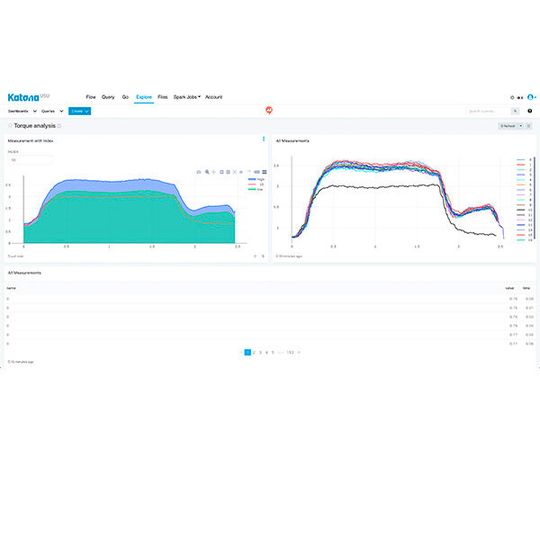Viewport: 540px width, 540px height.
Task: Focus the INDEX parameter input
Action: (30, 160)
